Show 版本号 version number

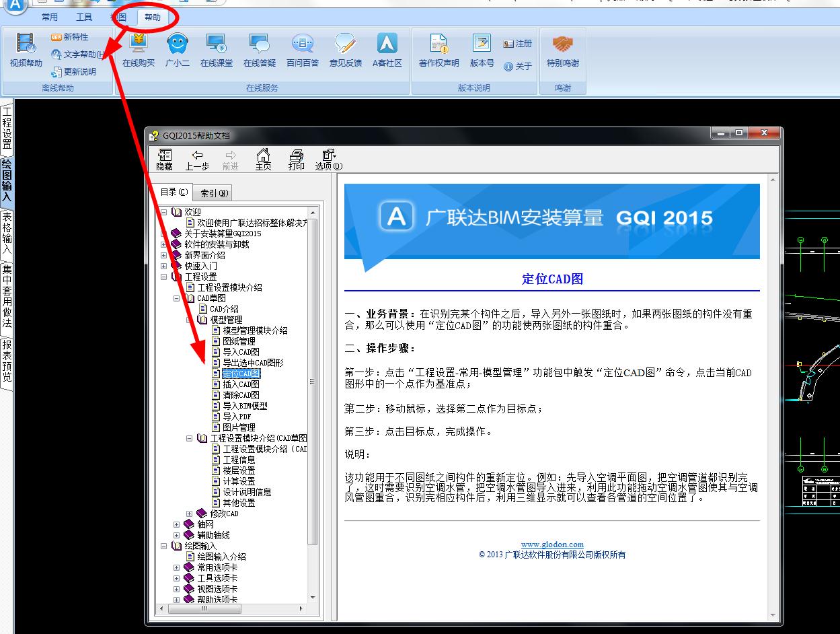click(x=482, y=50)
